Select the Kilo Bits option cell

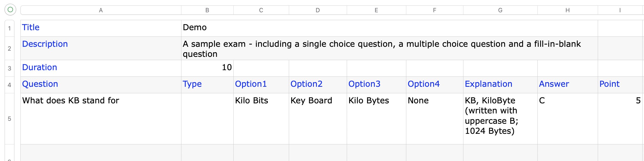pos(261,119)
